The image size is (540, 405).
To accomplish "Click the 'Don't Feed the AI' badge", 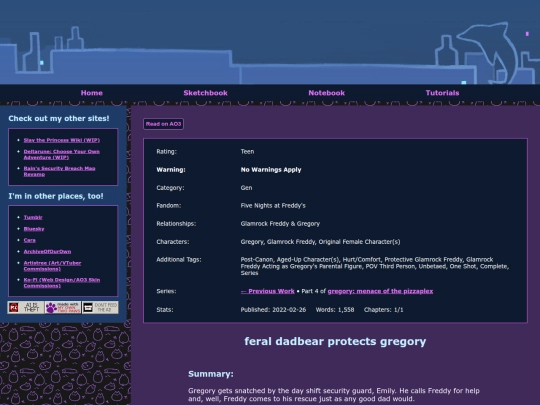I will click(x=100, y=307).
